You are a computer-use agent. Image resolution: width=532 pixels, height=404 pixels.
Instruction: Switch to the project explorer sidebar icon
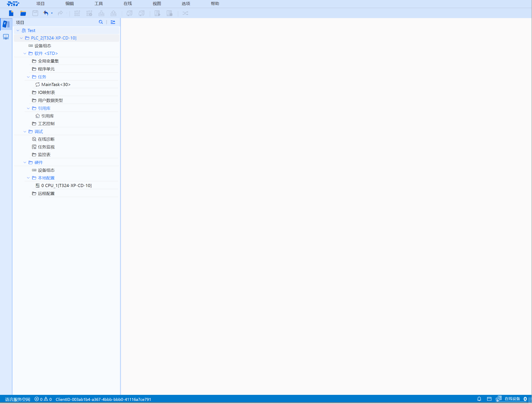pyautogui.click(x=6, y=24)
